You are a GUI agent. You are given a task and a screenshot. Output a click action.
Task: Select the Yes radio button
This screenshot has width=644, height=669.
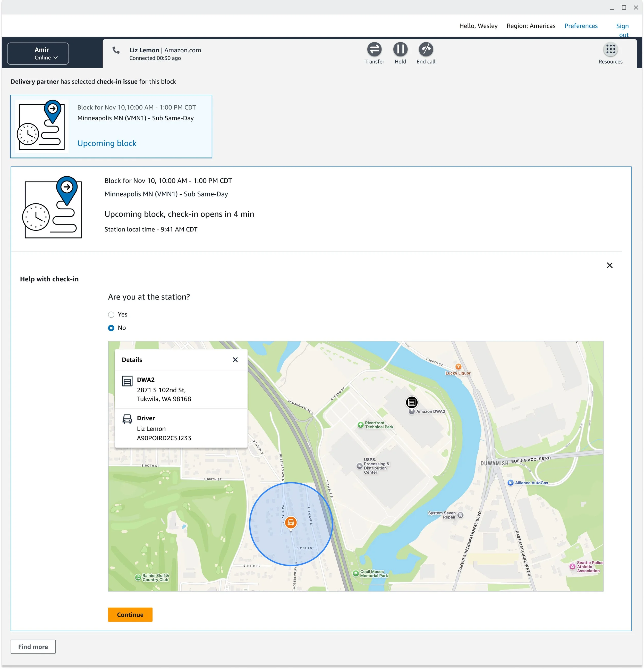pyautogui.click(x=111, y=315)
